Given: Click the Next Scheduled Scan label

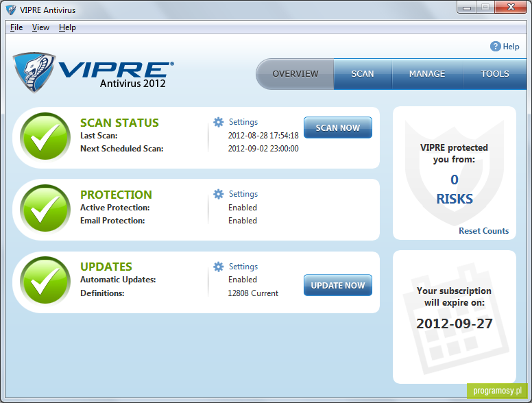Looking at the screenshot, I should point(122,149).
